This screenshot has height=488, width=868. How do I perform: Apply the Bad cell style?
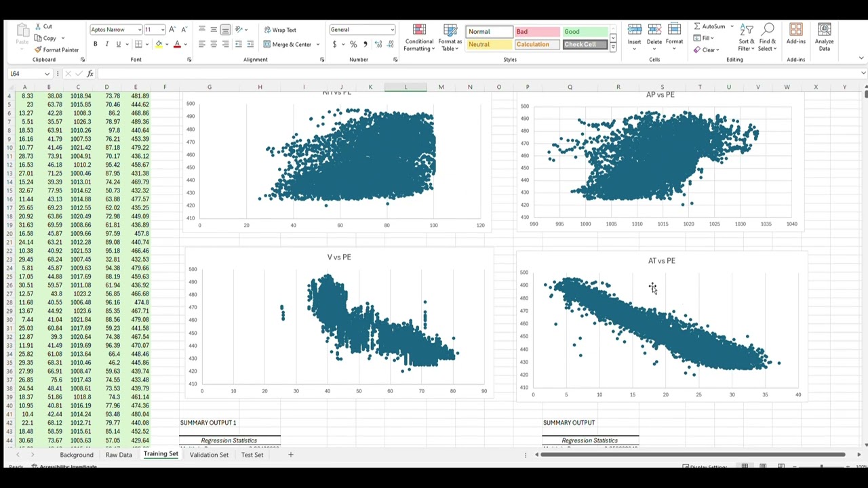pos(537,32)
